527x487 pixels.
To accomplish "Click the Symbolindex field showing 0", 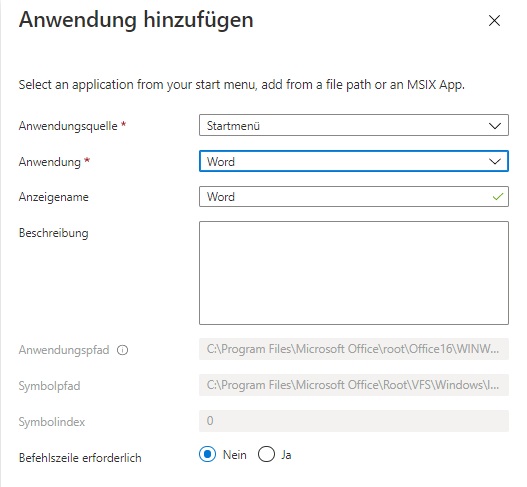I will 354,421.
